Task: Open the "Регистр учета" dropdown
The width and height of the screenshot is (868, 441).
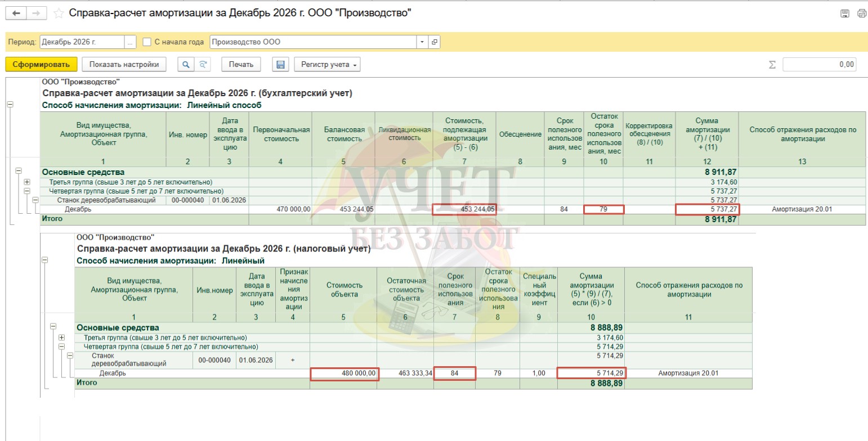Action: coord(327,65)
